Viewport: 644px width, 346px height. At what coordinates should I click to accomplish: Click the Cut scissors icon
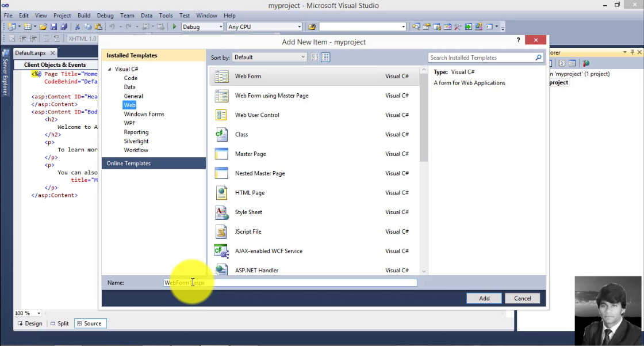pyautogui.click(x=77, y=26)
